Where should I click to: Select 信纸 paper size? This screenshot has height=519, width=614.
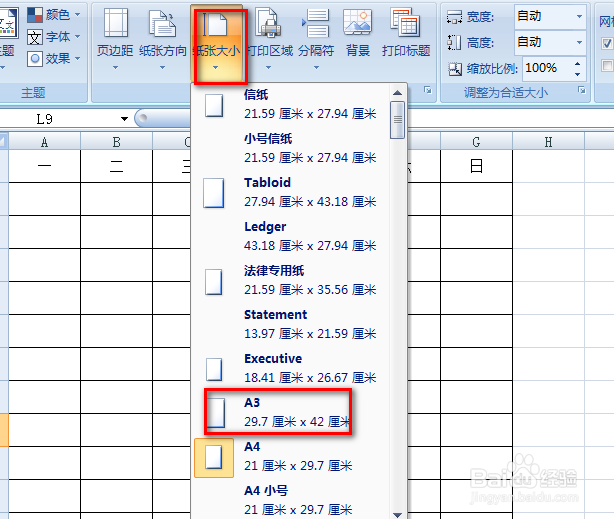pyautogui.click(x=291, y=105)
